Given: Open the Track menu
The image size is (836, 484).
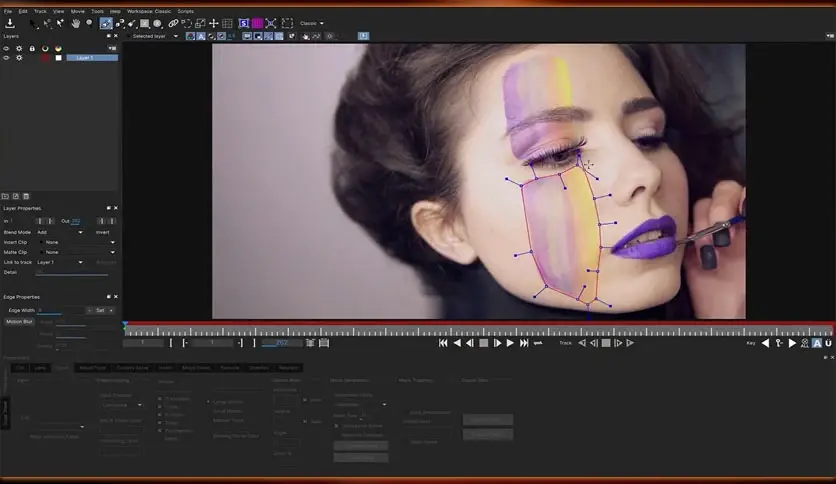Looking at the screenshot, I should tap(40, 11).
